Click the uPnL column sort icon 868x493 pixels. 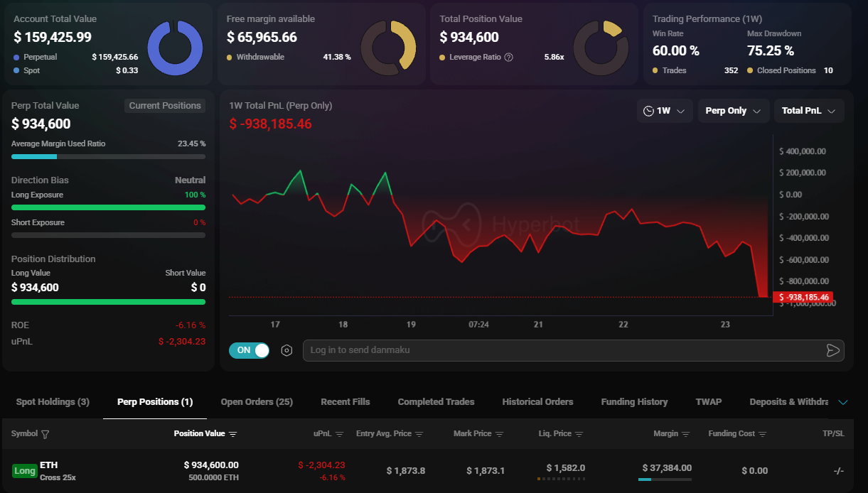coord(340,434)
